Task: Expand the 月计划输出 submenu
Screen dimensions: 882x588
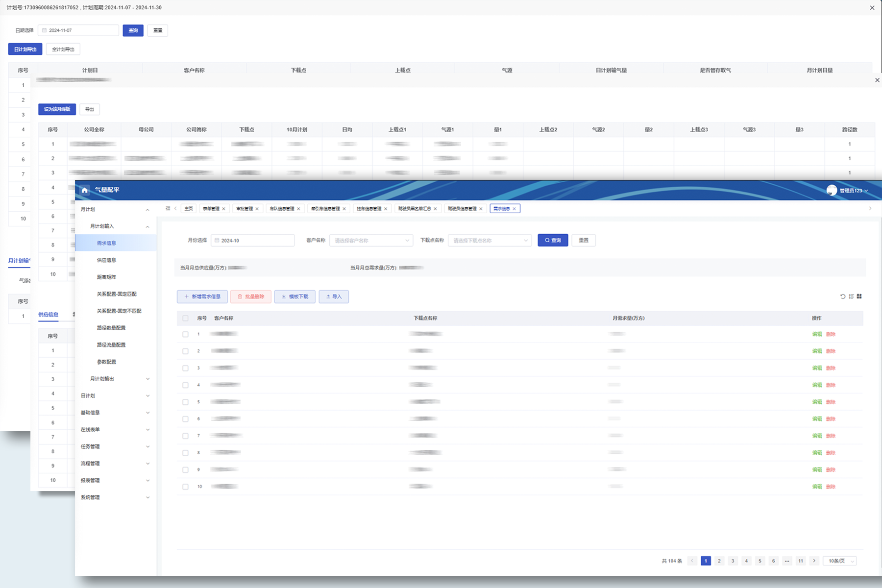Action: coord(147,379)
